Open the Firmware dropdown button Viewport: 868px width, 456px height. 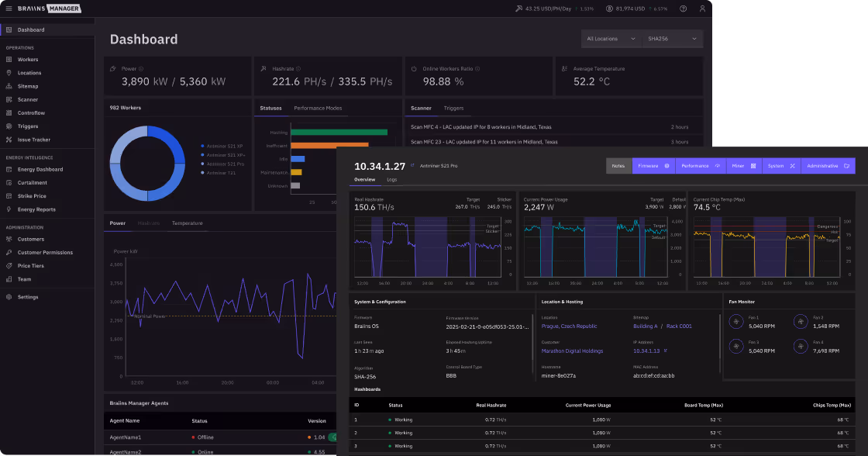653,166
